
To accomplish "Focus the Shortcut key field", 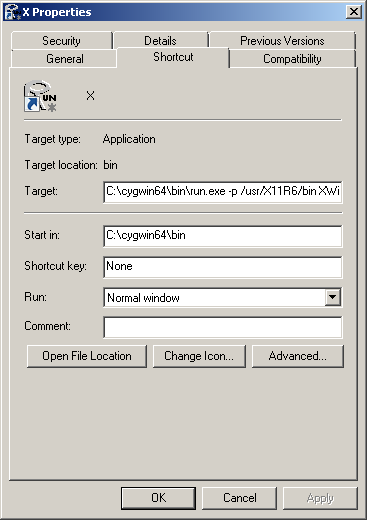I will pyautogui.click(x=223, y=267).
